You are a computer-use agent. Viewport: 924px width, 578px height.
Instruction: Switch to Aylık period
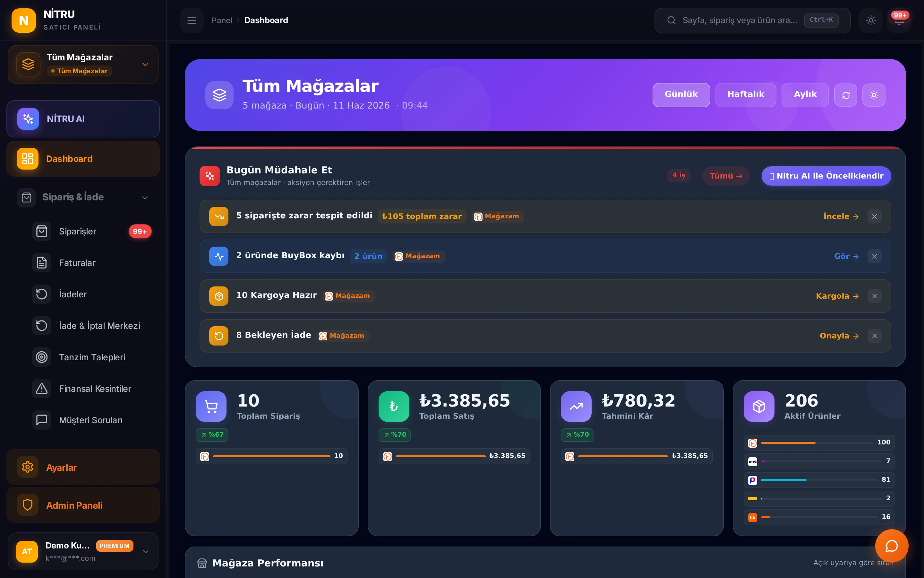click(805, 95)
